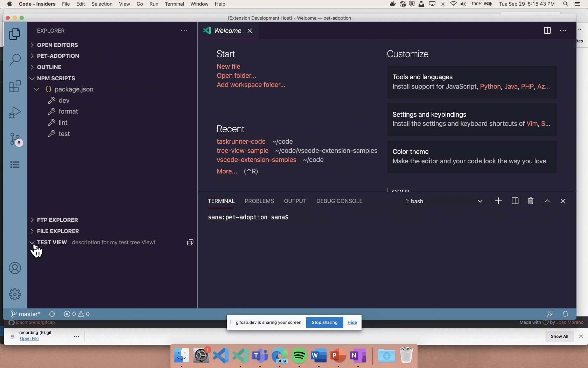Open Spotify from the dock
Viewport: 588px width, 368px height.
click(299, 355)
